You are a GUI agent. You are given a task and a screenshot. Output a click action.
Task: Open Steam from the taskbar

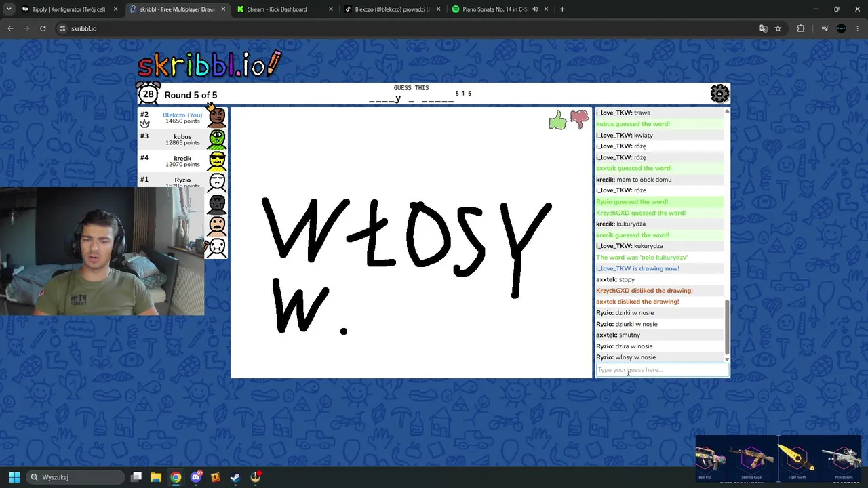(235, 477)
